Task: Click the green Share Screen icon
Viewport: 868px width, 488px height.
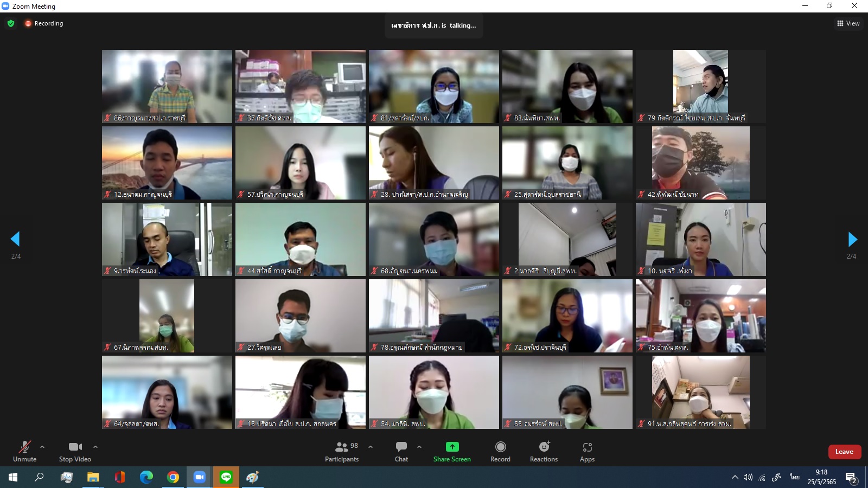Action: pos(452,447)
